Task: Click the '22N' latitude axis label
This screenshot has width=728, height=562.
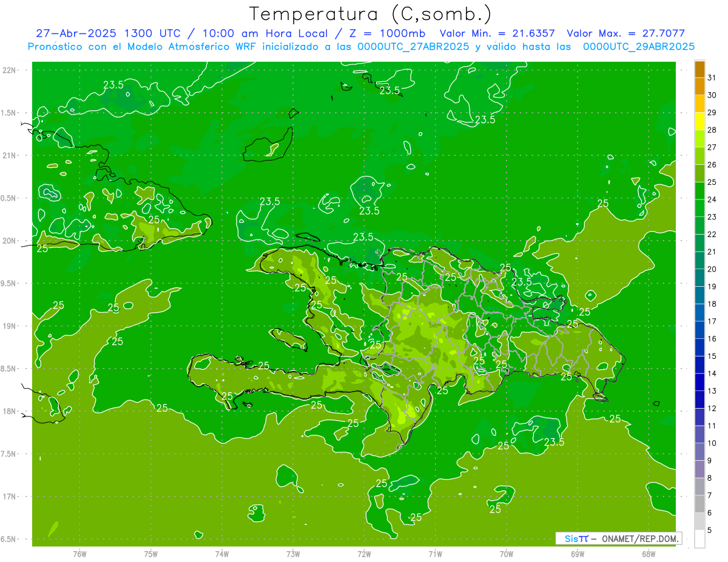Action: (9, 70)
